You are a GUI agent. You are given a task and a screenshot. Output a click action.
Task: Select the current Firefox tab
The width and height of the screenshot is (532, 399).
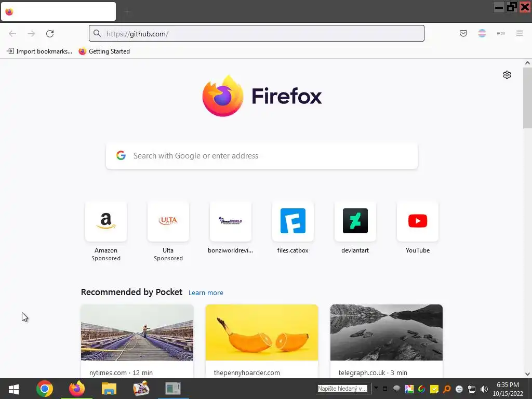click(58, 11)
